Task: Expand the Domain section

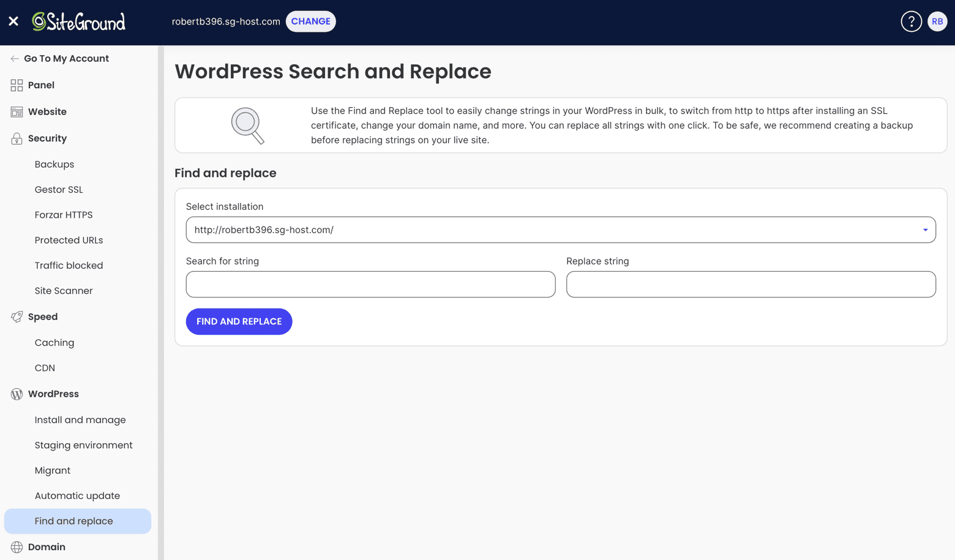Action: point(47,547)
